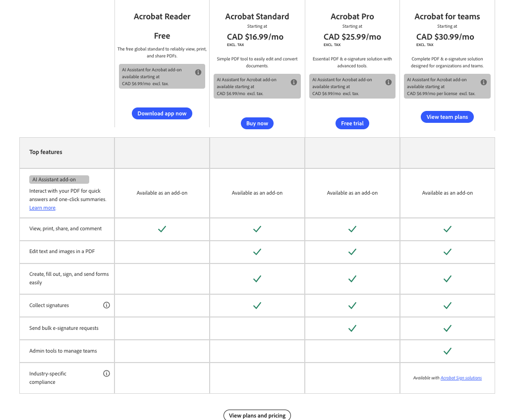The width and height of the screenshot is (508, 420).
Task: Open the Learn more link for AI Assistant
Action: click(x=42, y=208)
